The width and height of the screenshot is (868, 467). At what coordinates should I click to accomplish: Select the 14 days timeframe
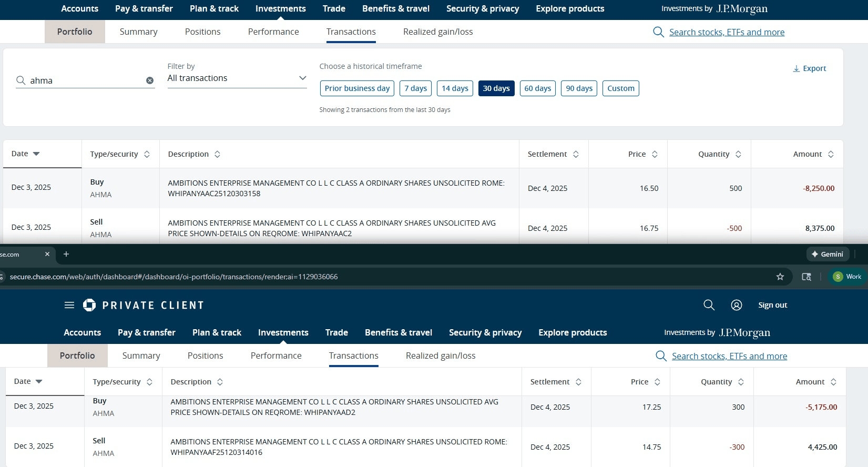(x=455, y=88)
